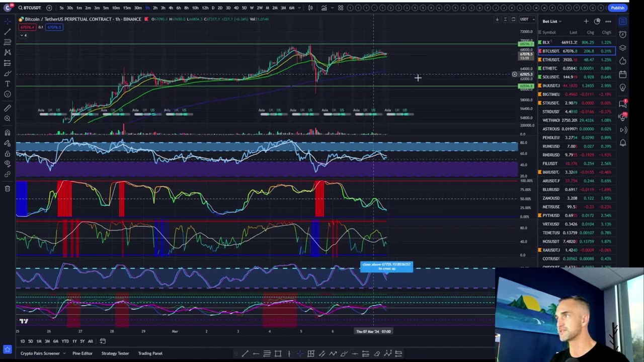Select ETHUSDT row in watchlist
Screen dimensions: 644x362
pyautogui.click(x=577, y=60)
